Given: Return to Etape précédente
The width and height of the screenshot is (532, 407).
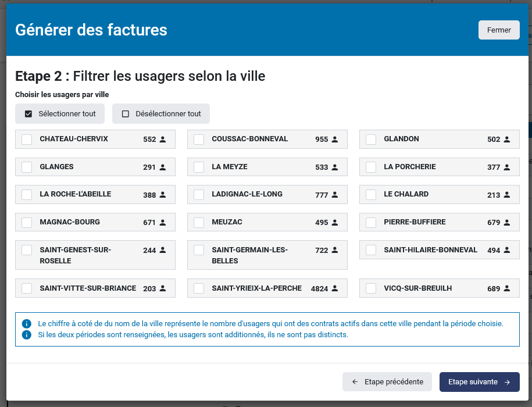Looking at the screenshot, I should coord(387,382).
